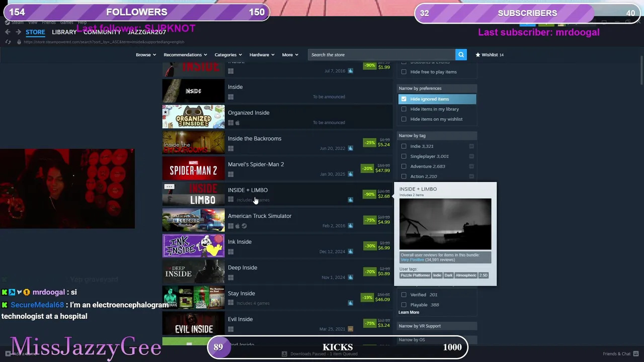Click the Atmospheric user tag
The image size is (644, 362).
click(x=465, y=276)
